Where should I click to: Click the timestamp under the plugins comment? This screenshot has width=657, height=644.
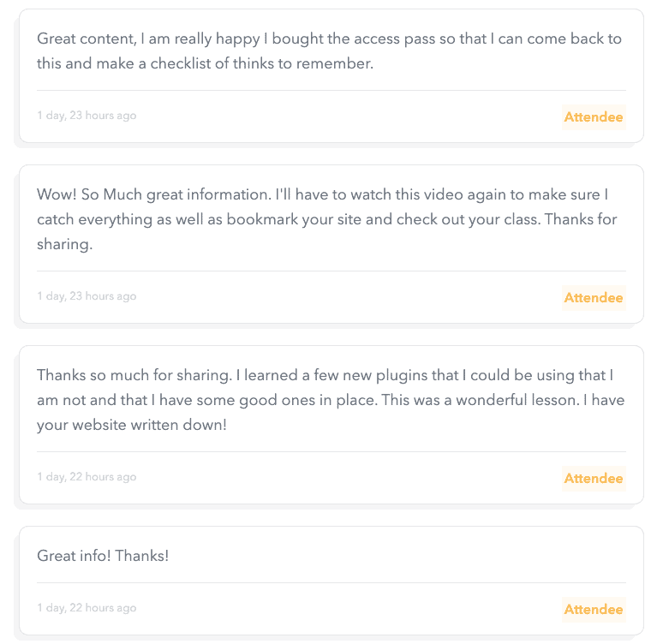87,477
